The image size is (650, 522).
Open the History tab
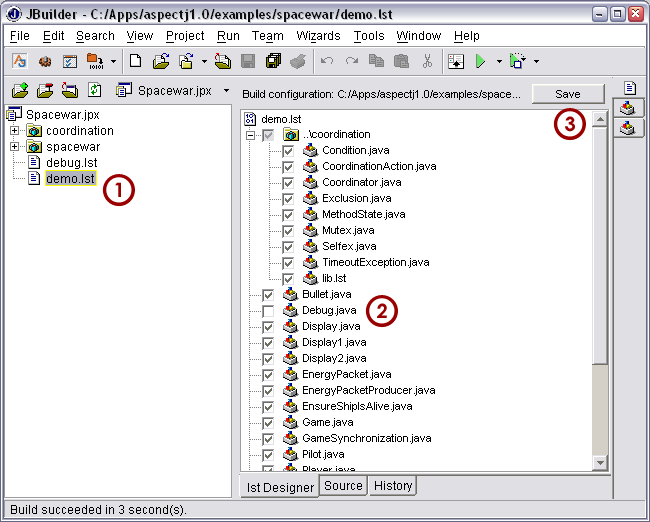[393, 486]
